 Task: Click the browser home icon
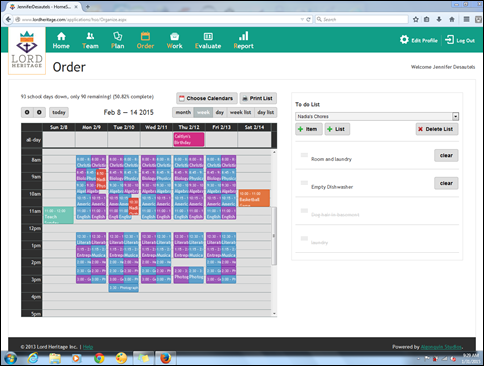pyautogui.click(x=452, y=19)
